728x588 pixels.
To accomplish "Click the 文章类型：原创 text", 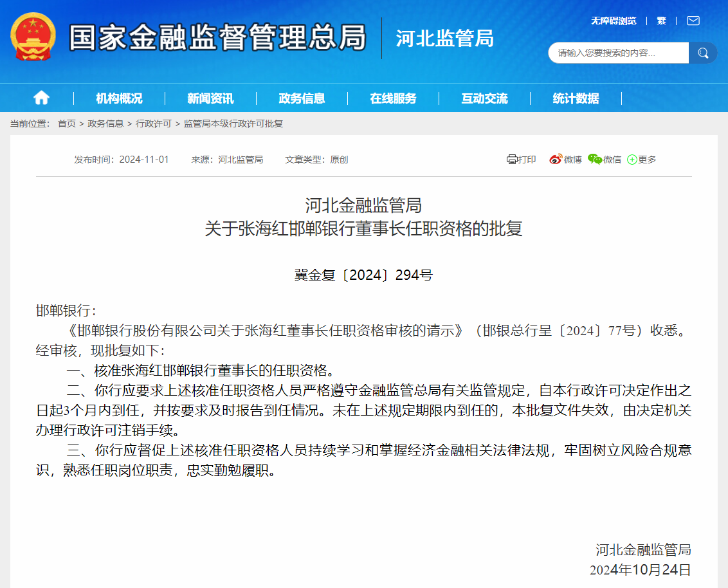I will point(316,160).
